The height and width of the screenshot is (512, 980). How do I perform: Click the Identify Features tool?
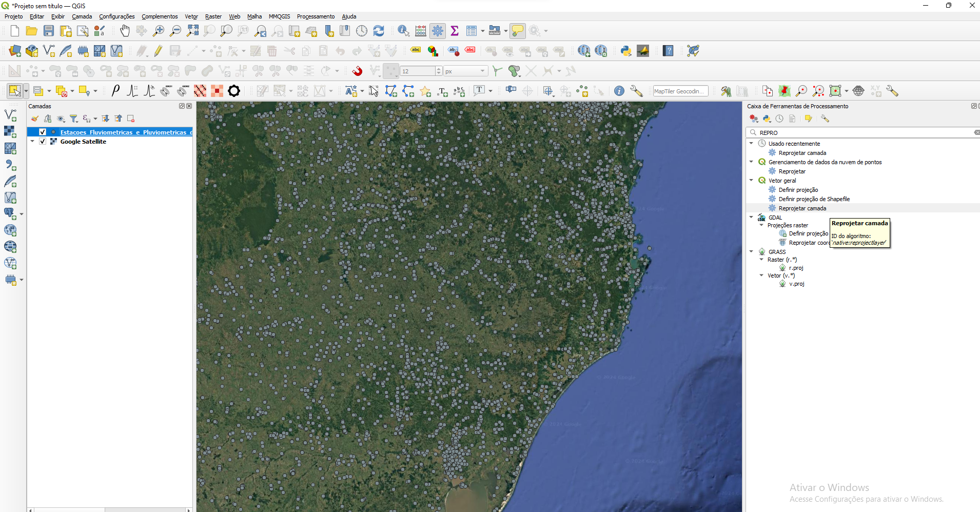pos(403,31)
